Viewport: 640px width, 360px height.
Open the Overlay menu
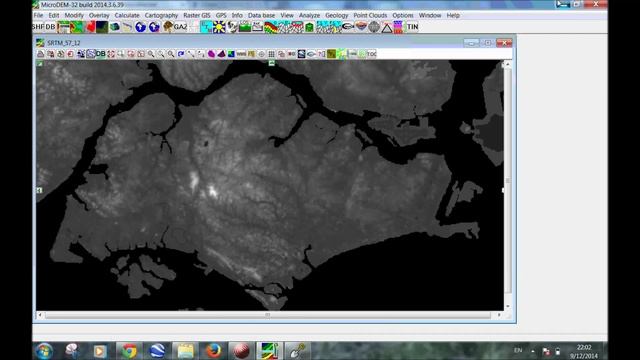pyautogui.click(x=99, y=15)
